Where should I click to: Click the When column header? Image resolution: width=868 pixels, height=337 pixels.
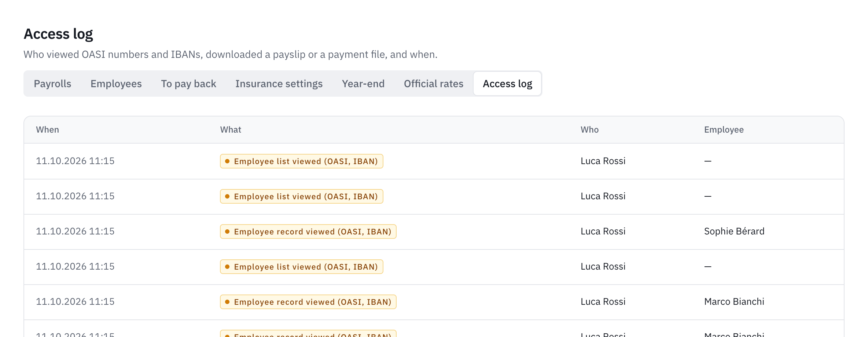point(48,130)
